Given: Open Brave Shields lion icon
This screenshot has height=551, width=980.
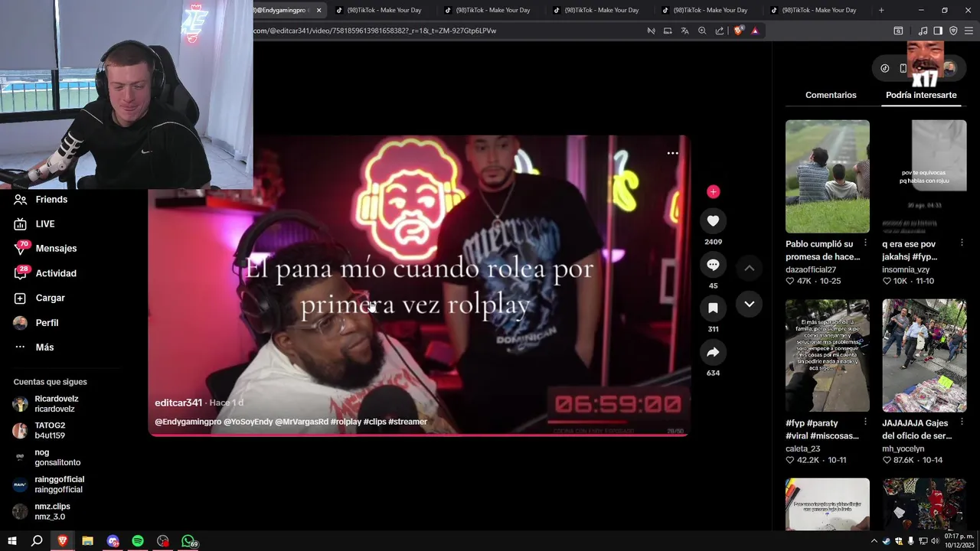Looking at the screenshot, I should click(x=738, y=31).
